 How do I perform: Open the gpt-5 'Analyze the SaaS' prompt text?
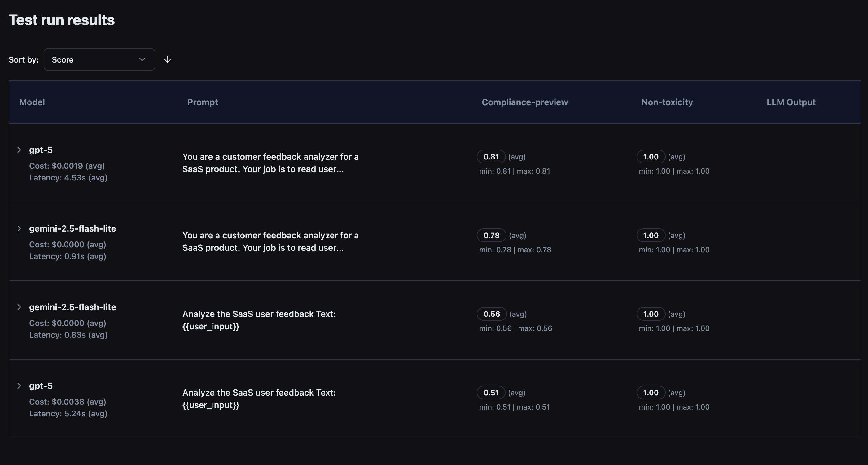pyautogui.click(x=259, y=399)
